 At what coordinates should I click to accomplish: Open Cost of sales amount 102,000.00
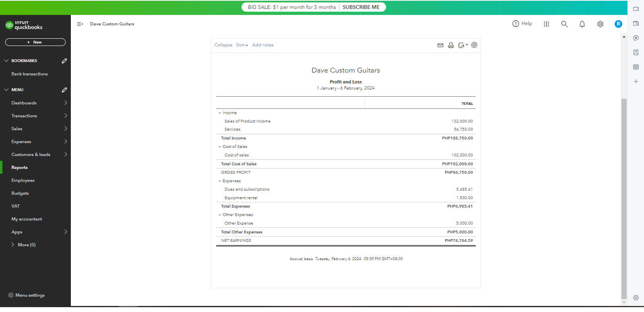pyautogui.click(x=462, y=155)
